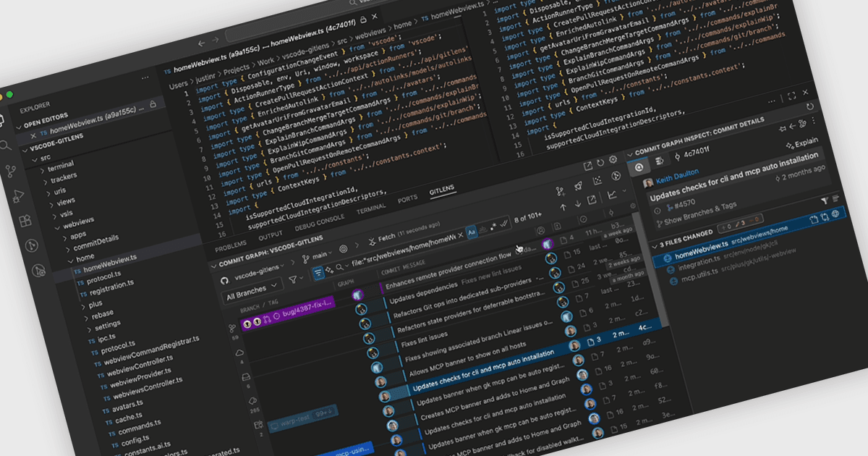Image resolution: width=868 pixels, height=456 pixels.
Task: Toggle Match Regex option in commit search
Action: [493, 226]
